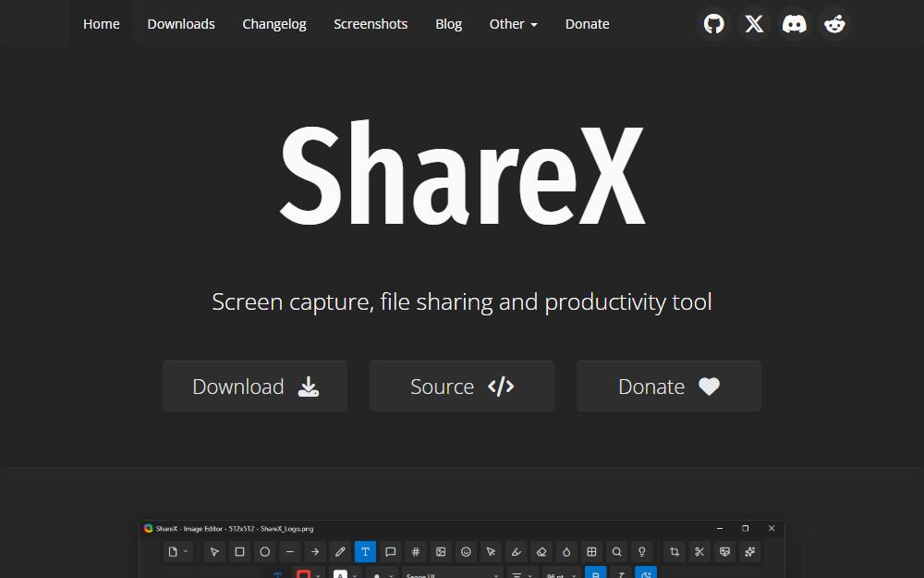Viewport: 924px width, 578px height.
Task: Open the ShareX GitHub page icon
Action: pyautogui.click(x=713, y=24)
